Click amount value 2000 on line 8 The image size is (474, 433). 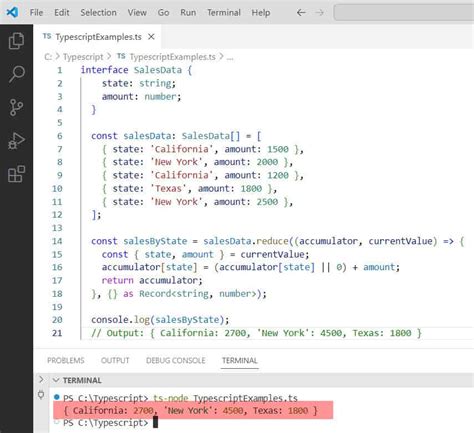click(x=267, y=162)
